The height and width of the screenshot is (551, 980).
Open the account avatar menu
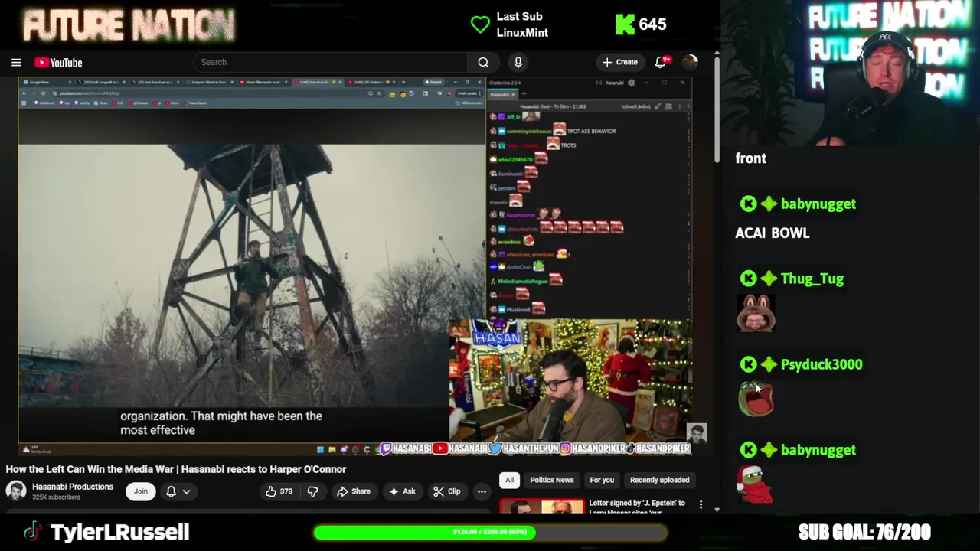coord(690,62)
